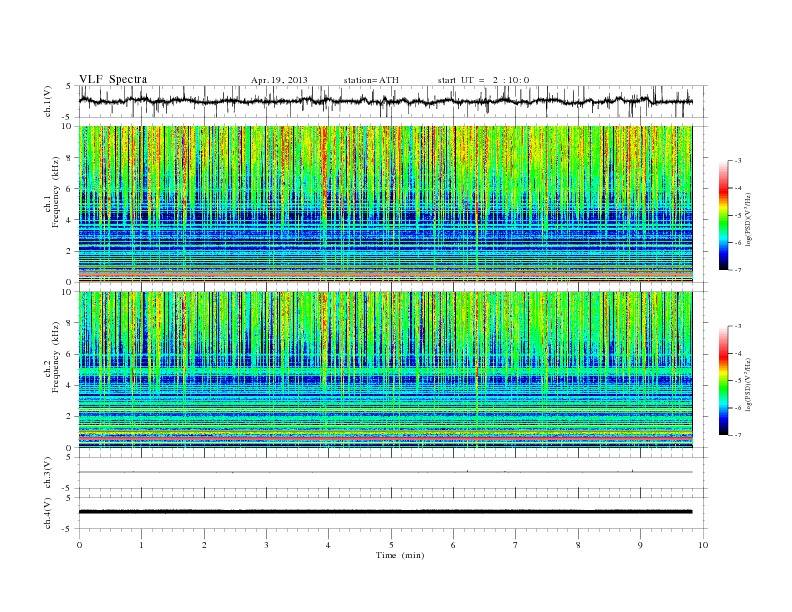This screenshot has width=792, height=612.
Task: Click the "7" tick label on Time axis
Action: 516,545
